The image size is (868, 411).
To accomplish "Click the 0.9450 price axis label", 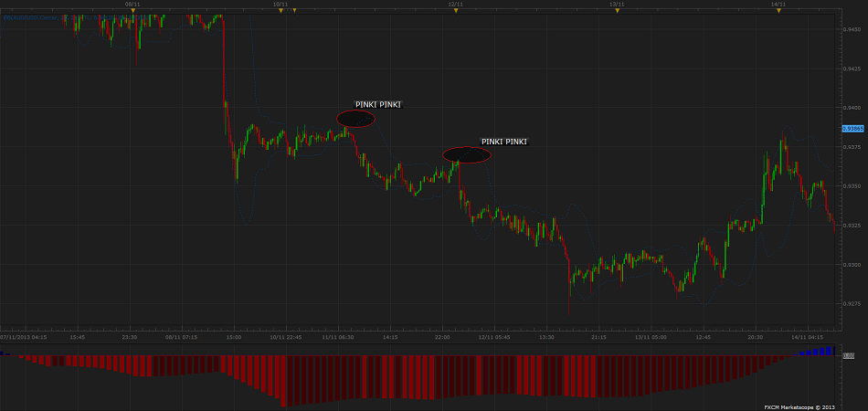I will coord(852,29).
